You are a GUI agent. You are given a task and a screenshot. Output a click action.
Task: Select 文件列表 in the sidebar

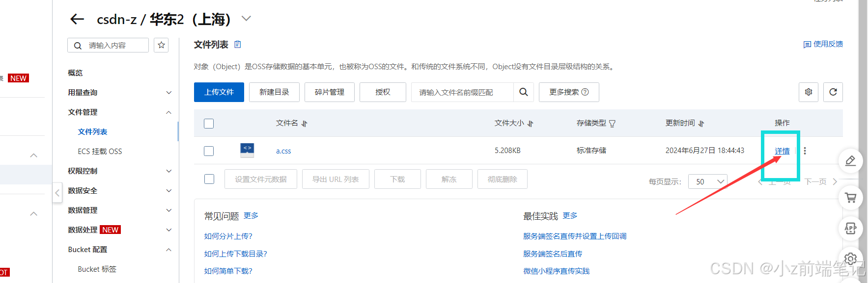(x=92, y=131)
